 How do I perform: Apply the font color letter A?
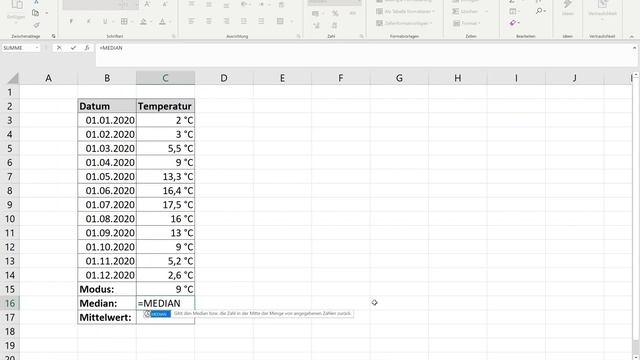point(162,22)
